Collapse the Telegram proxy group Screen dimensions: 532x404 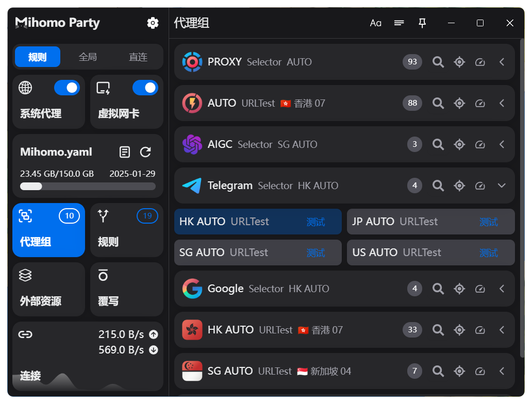point(502,186)
